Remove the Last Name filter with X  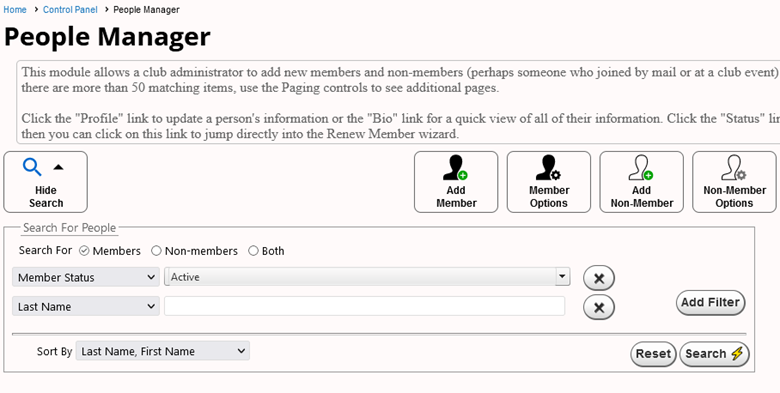[599, 307]
